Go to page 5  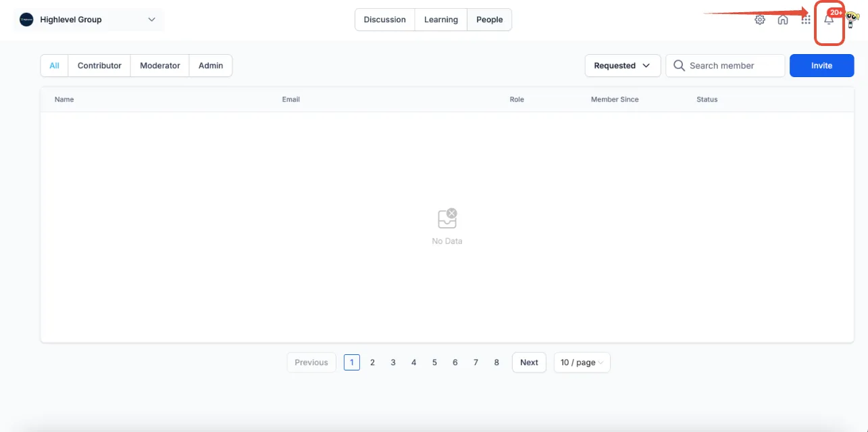tap(434, 362)
